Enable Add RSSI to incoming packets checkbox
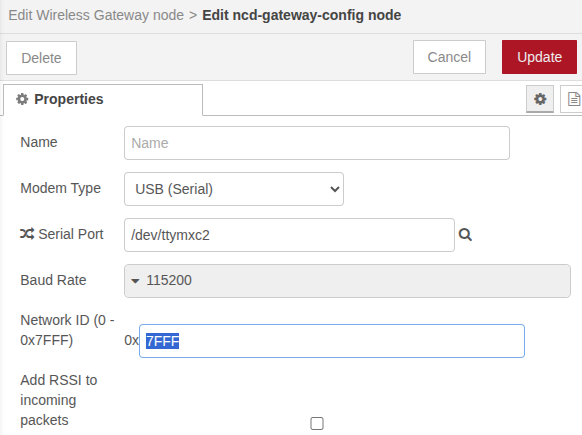 pyautogui.click(x=317, y=423)
